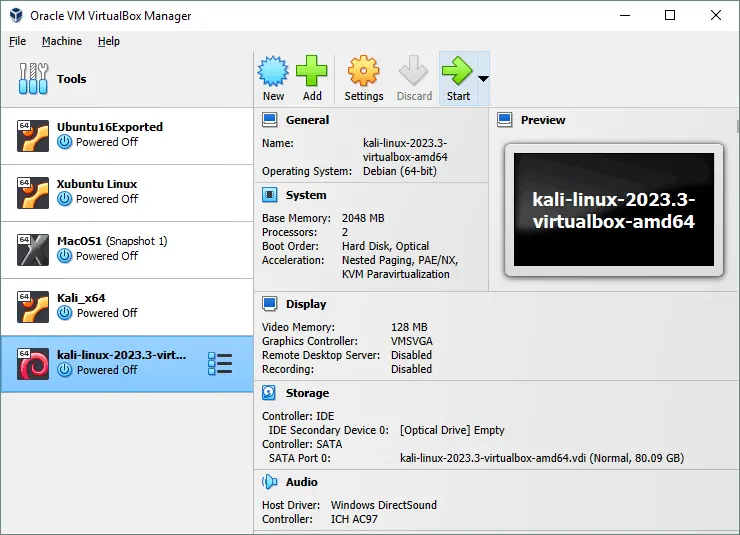The width and height of the screenshot is (740, 535).
Task: Open the System section header link
Action: click(306, 195)
